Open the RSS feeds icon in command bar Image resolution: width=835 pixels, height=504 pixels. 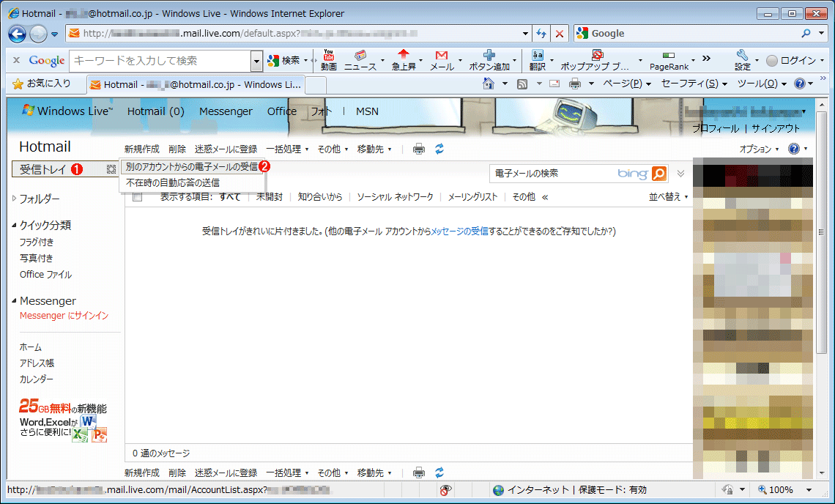tap(522, 84)
